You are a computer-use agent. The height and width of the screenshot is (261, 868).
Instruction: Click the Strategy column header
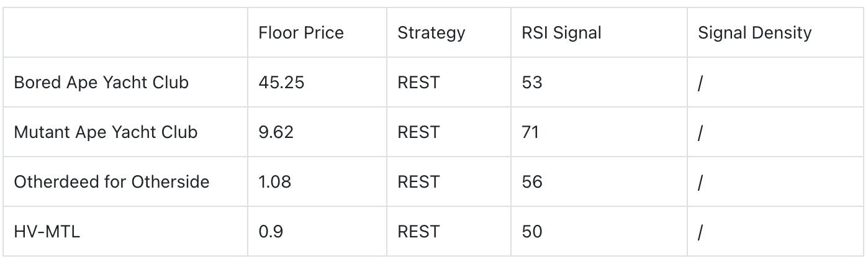431,32
